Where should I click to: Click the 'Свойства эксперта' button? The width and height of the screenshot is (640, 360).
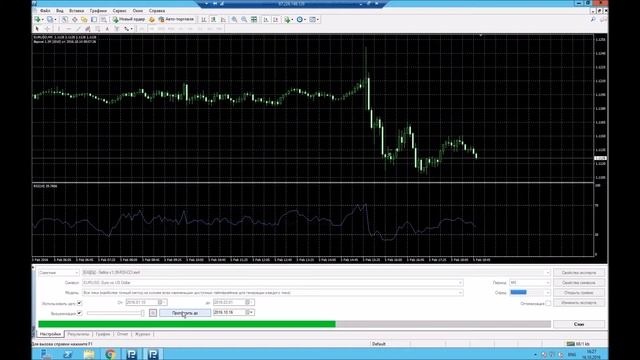[x=579, y=273]
